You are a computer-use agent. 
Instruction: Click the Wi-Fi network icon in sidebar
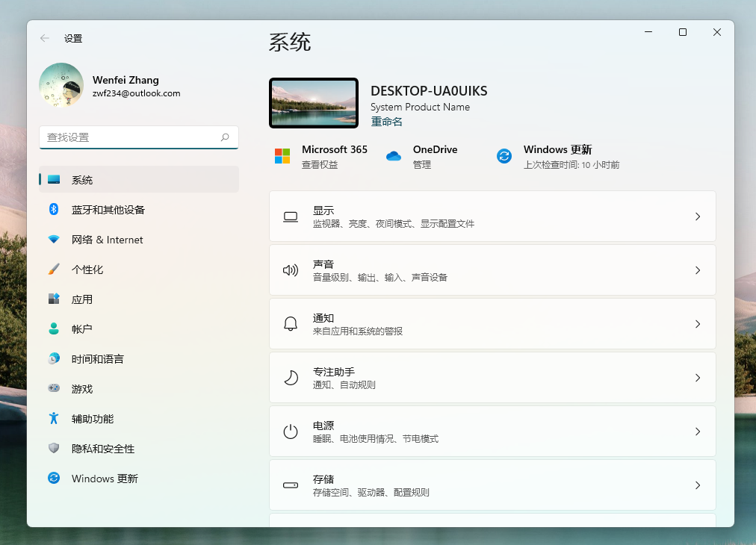click(54, 240)
